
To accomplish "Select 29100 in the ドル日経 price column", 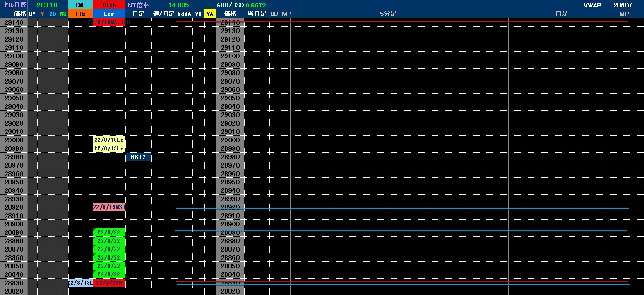I will coord(14,56).
